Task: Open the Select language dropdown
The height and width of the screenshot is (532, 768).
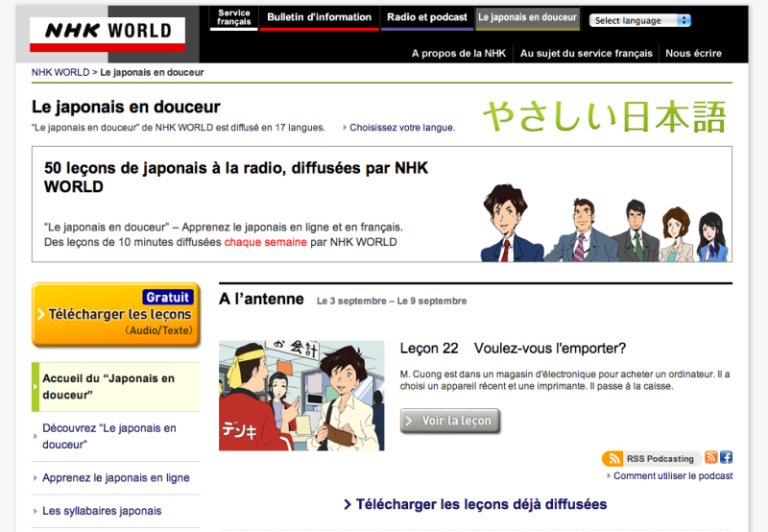Action: [640, 20]
